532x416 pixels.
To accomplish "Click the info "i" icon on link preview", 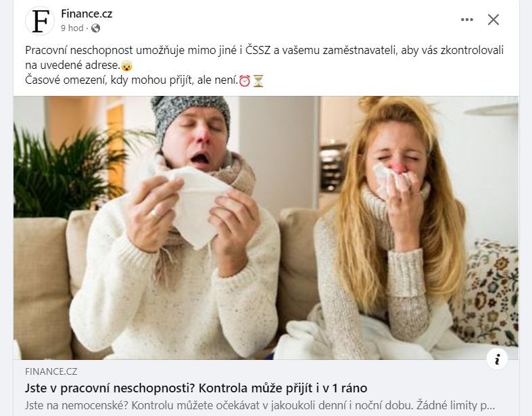I will tap(497, 359).
